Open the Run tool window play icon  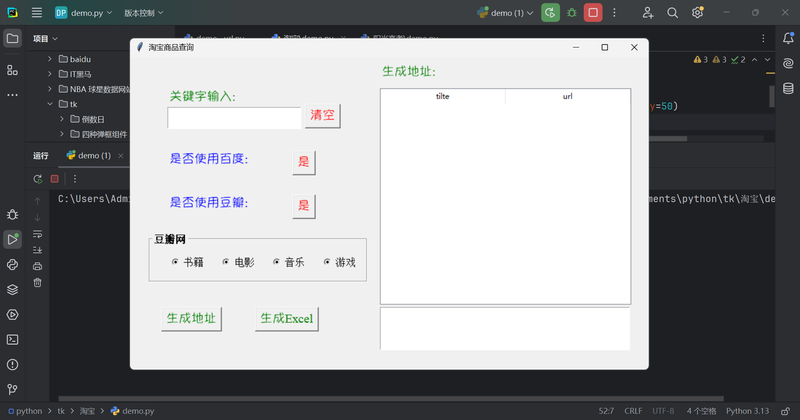coord(13,239)
